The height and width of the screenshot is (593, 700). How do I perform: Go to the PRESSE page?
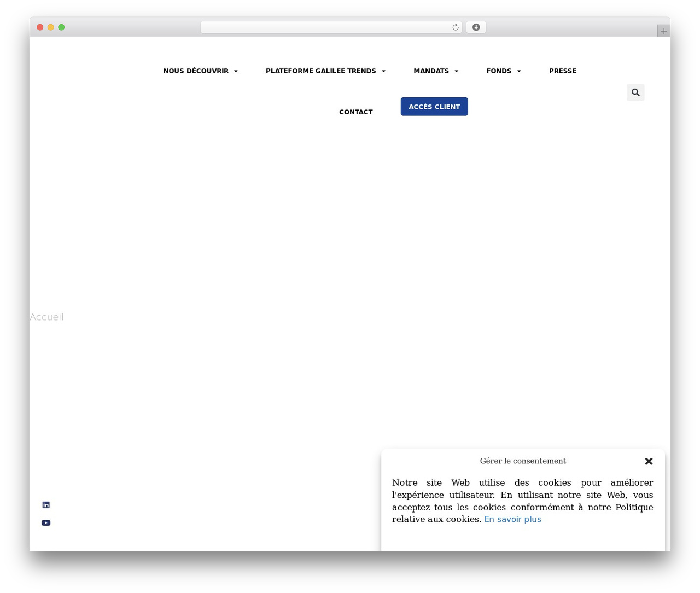pyautogui.click(x=563, y=71)
